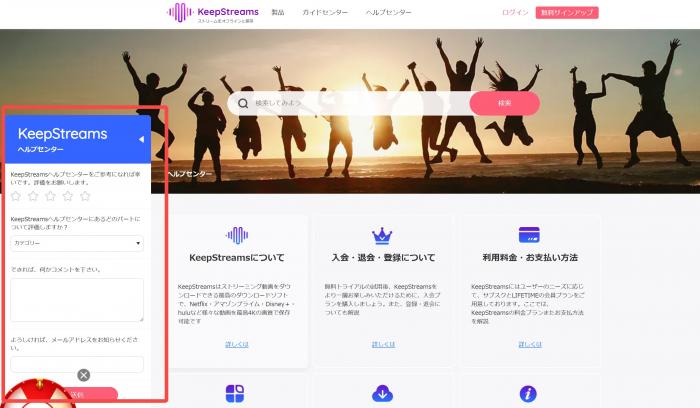This screenshot has height=408, width=700.
Task: Click the magnifier icon in search bar
Action: 243,104
